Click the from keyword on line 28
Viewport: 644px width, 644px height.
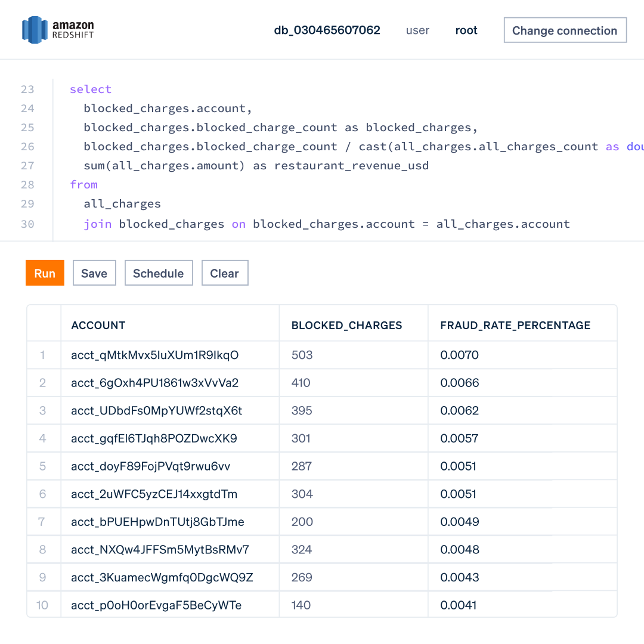click(x=84, y=184)
